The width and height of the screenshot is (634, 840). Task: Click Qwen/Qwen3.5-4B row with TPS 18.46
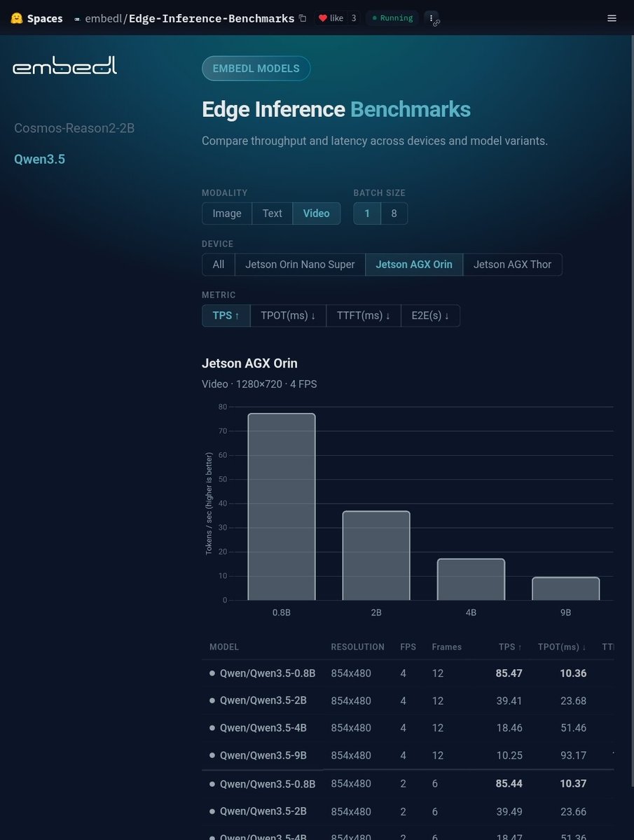pos(408,728)
